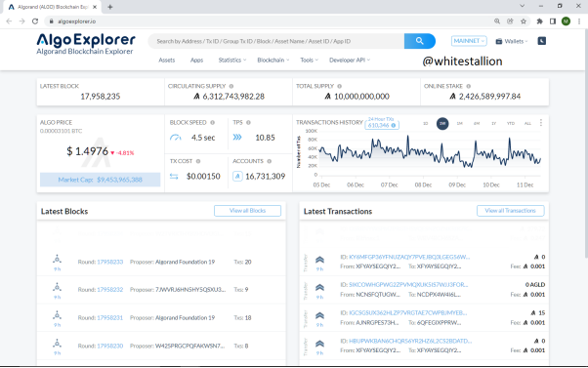Image resolution: width=588 pixels, height=368 pixels.
Task: Click info icon next to Circulating Supply
Action: point(231,86)
